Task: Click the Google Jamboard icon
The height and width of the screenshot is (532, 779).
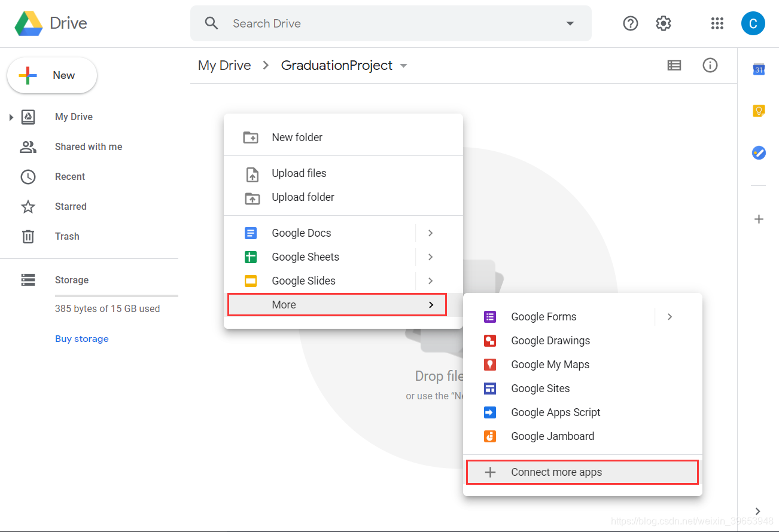Action: pyautogui.click(x=490, y=436)
